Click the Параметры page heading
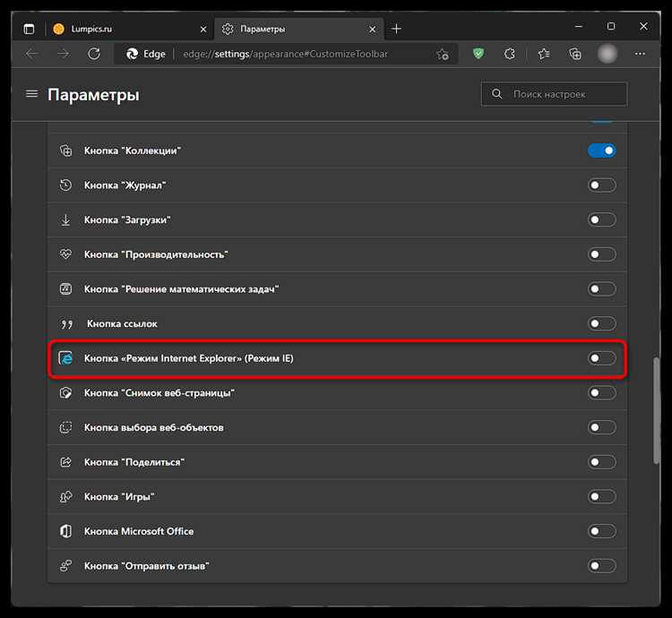The width and height of the screenshot is (672, 618). point(93,95)
